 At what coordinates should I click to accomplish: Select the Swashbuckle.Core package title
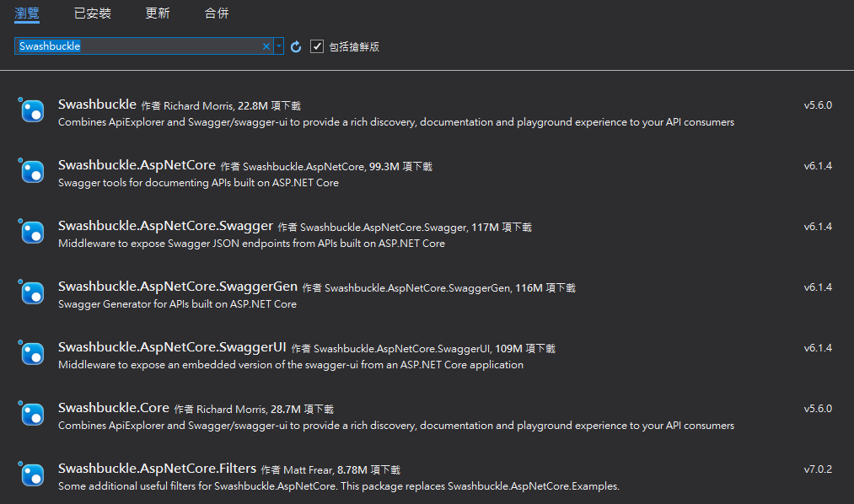click(114, 408)
